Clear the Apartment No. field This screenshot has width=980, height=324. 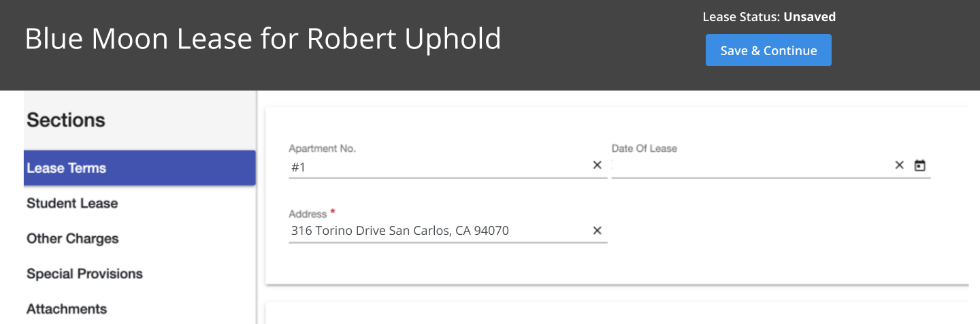[x=597, y=165]
